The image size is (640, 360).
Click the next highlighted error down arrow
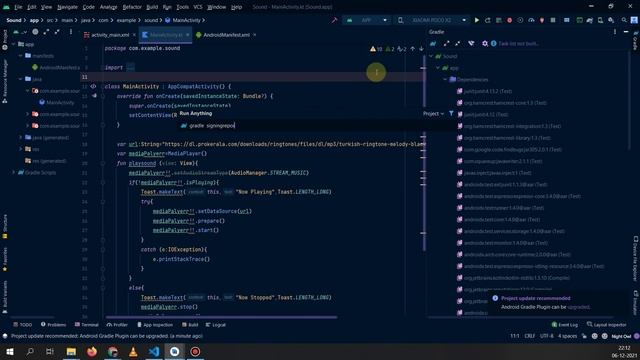click(421, 49)
